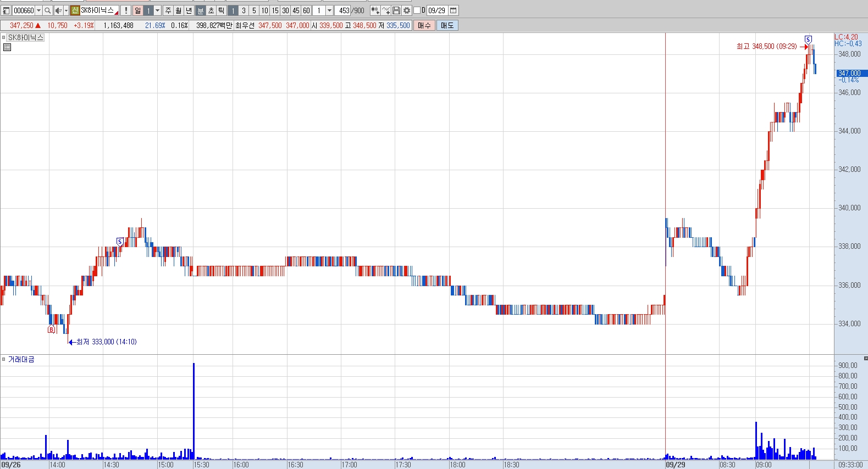Image resolution: width=868 pixels, height=469 pixels.
Task: Select 10-minute interval button
Action: coord(264,10)
